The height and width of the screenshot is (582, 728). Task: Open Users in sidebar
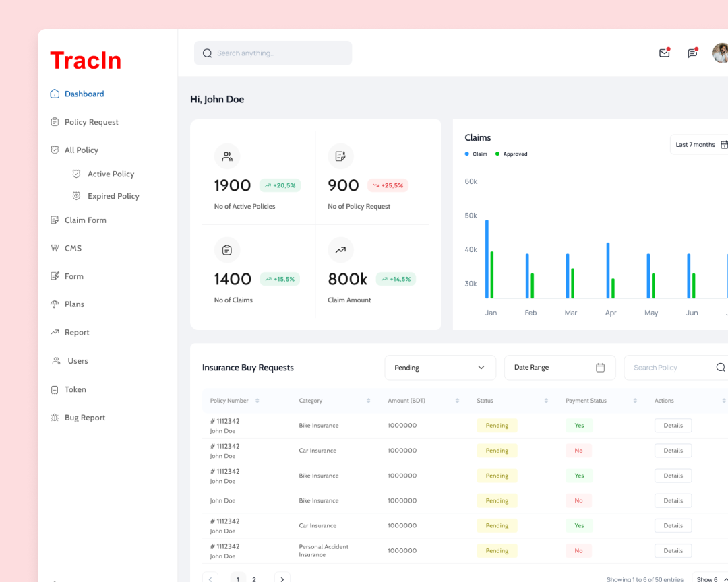coord(69,361)
